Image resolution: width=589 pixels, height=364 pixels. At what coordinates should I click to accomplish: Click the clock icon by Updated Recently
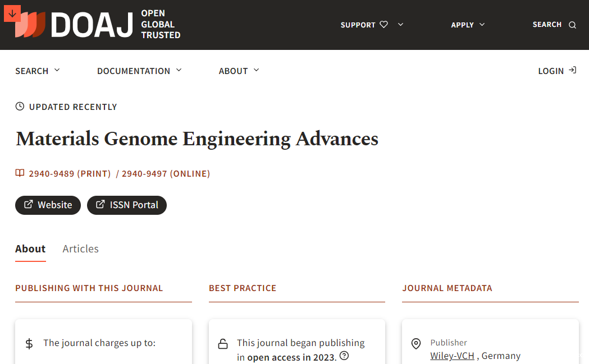pos(20,107)
